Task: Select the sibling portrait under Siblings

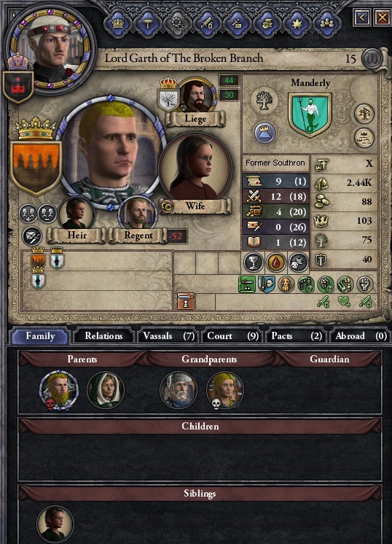Action: click(x=55, y=524)
